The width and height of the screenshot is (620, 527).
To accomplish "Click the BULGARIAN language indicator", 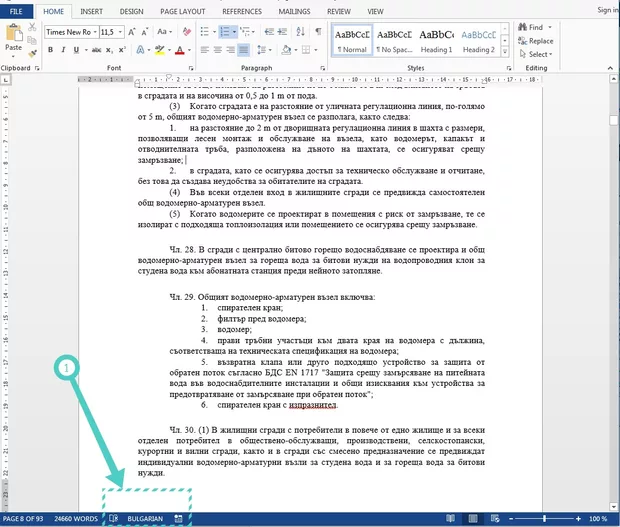I will pyautogui.click(x=144, y=519).
